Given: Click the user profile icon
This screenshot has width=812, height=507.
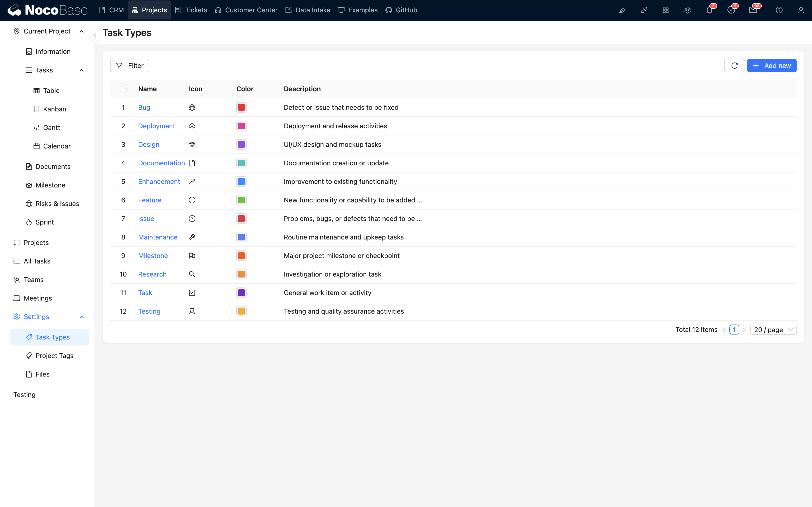Looking at the screenshot, I should [x=801, y=10].
